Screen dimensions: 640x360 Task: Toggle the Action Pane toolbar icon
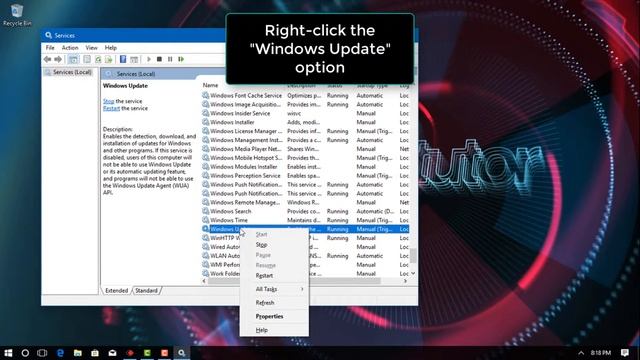pyautogui.click(x=134, y=60)
